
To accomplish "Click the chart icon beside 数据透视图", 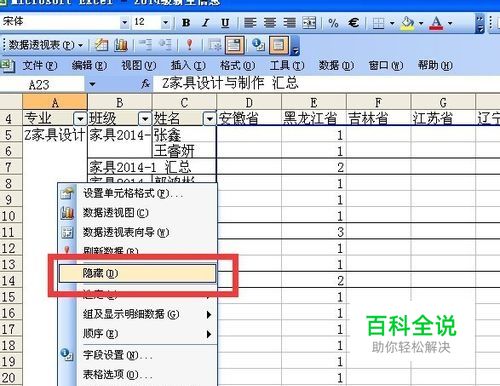I will [67, 213].
